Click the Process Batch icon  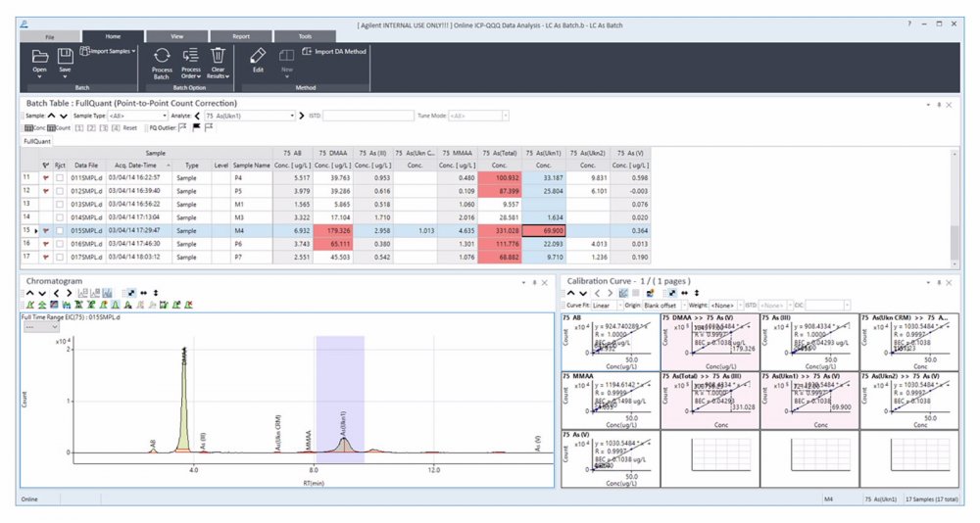coord(162,56)
